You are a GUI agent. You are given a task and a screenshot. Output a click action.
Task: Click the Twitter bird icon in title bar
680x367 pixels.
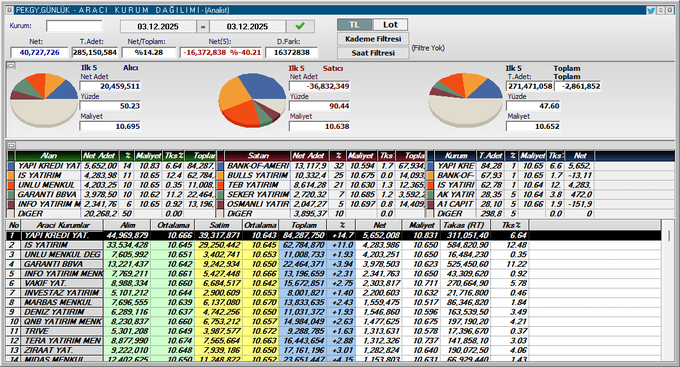click(651, 10)
